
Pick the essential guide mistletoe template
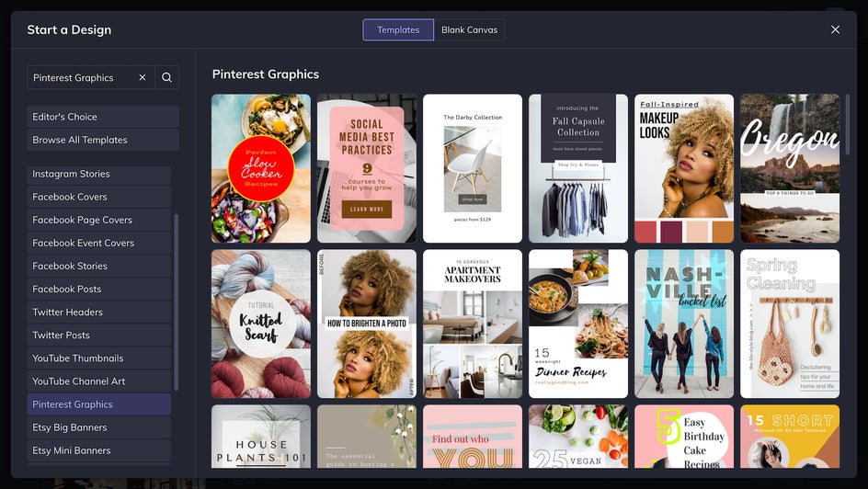[x=367, y=437]
